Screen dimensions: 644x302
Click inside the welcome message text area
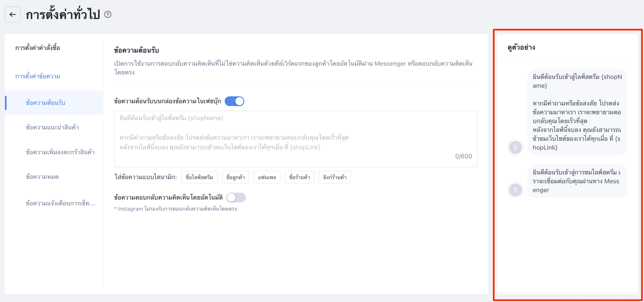296,139
